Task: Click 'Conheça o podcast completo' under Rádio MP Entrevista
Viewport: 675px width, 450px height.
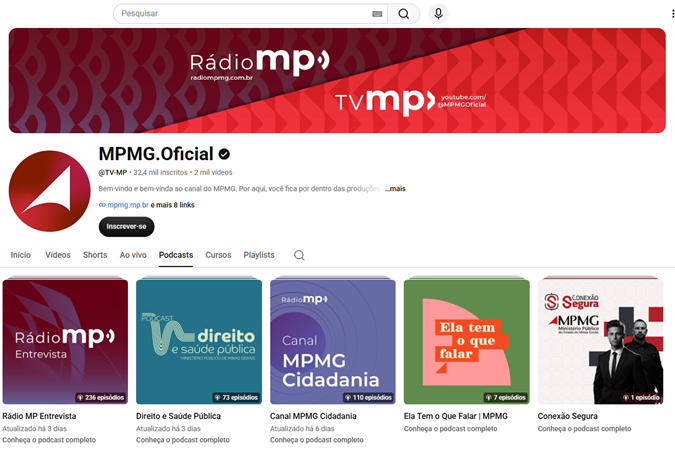Action: pyautogui.click(x=49, y=440)
